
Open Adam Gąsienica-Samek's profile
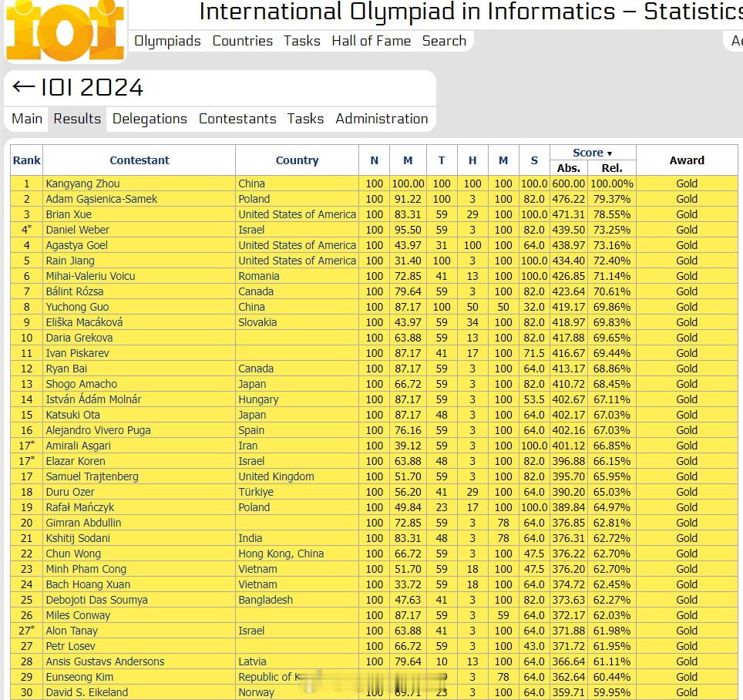point(102,199)
